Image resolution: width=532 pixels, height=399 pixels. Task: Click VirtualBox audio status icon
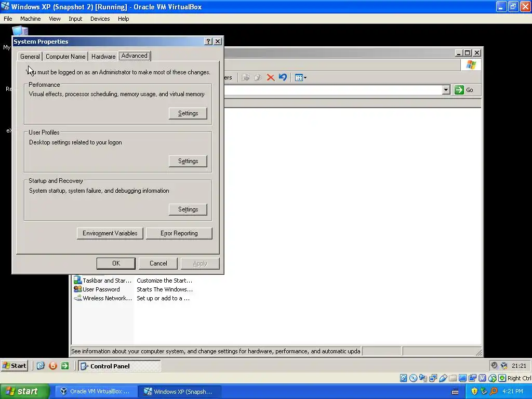click(423, 378)
